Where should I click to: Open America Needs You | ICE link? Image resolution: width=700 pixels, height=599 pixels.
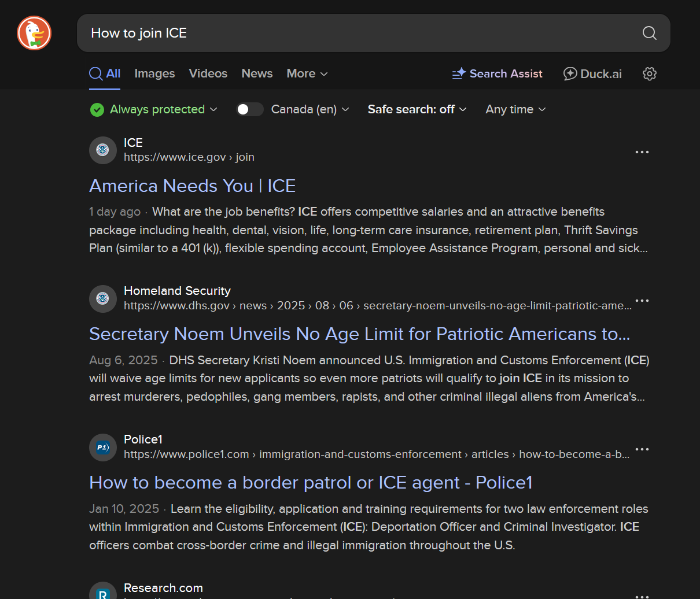click(193, 186)
